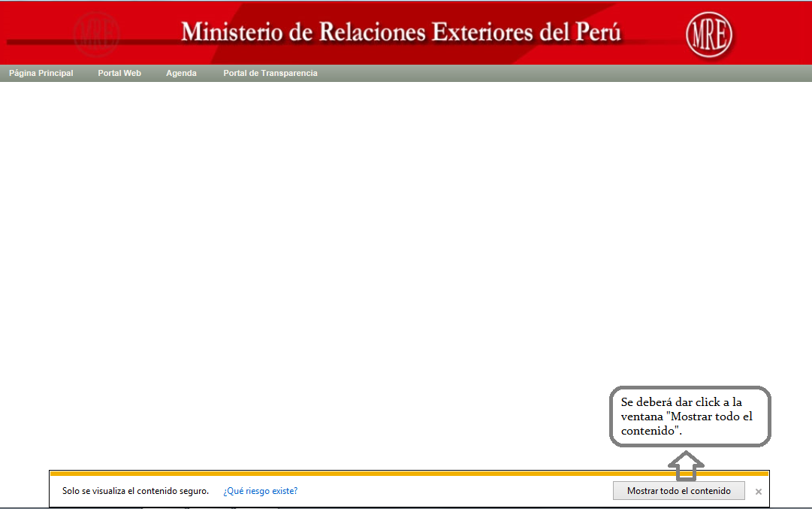Click the 'Solo se visualiza el contenido seguro.' text
Screen dimensions: 812x509
point(136,491)
